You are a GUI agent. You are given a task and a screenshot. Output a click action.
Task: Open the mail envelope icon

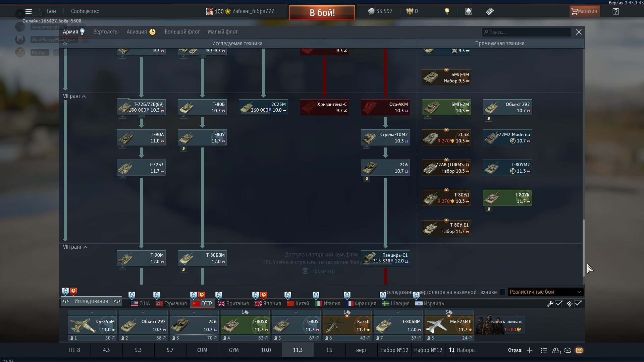[x=579, y=350]
